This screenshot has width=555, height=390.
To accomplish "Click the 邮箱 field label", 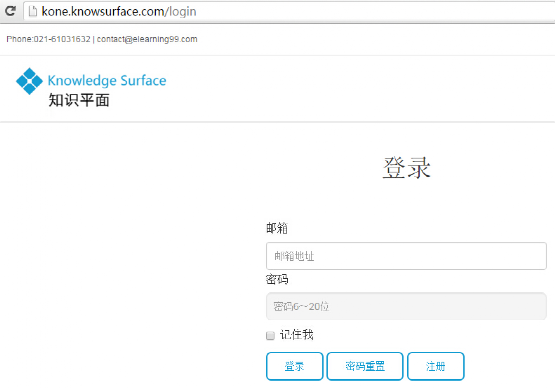I will [277, 228].
